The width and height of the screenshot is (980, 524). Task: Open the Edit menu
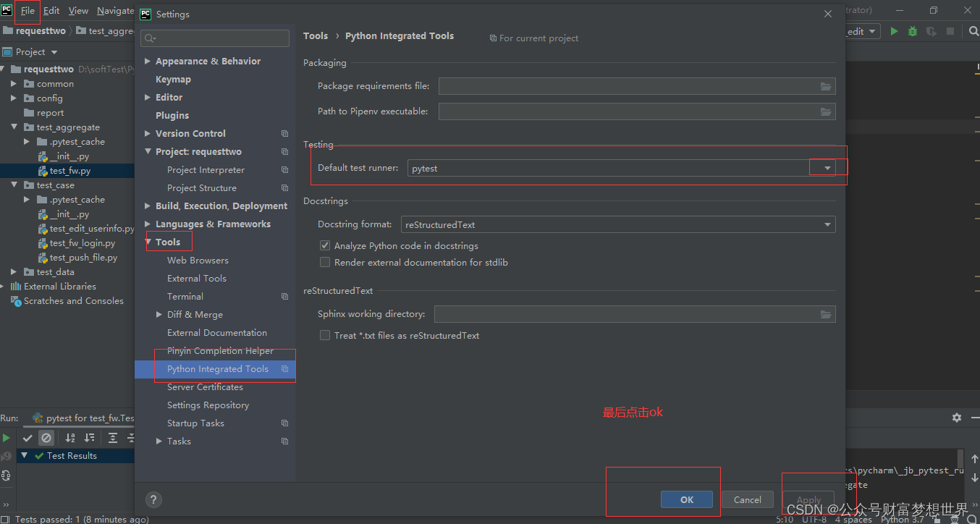(x=51, y=11)
